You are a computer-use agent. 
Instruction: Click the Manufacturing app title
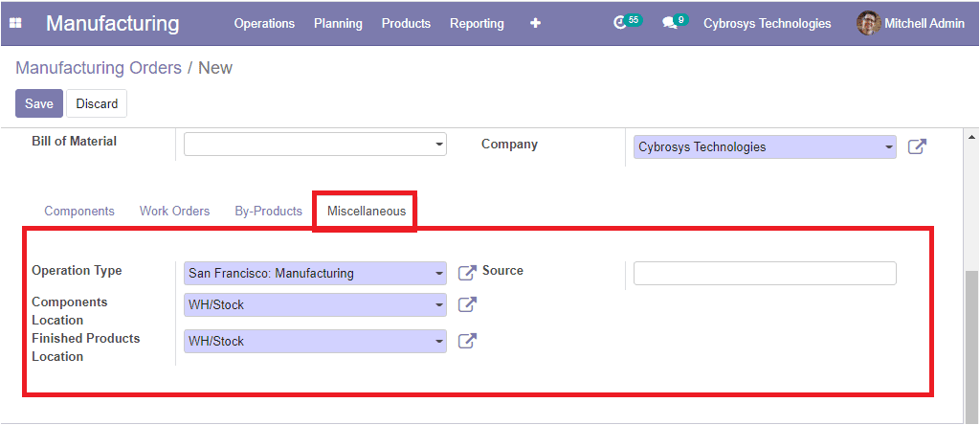click(113, 23)
